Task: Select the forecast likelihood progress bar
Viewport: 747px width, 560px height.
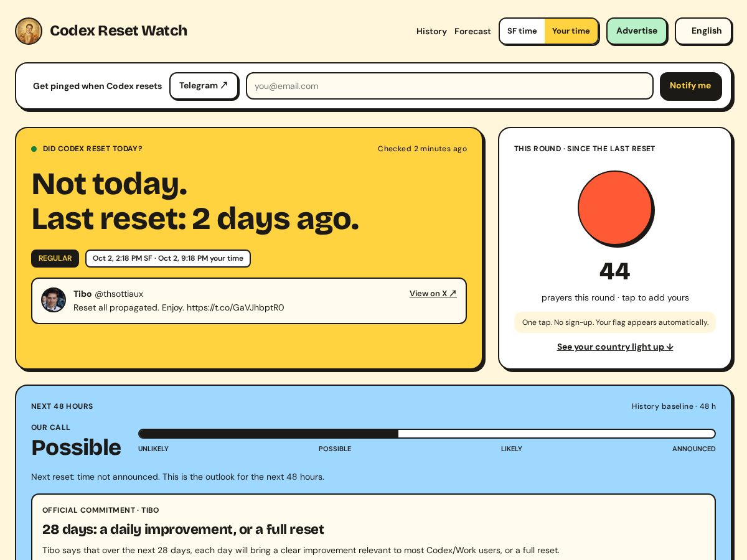Action: pyautogui.click(x=427, y=434)
